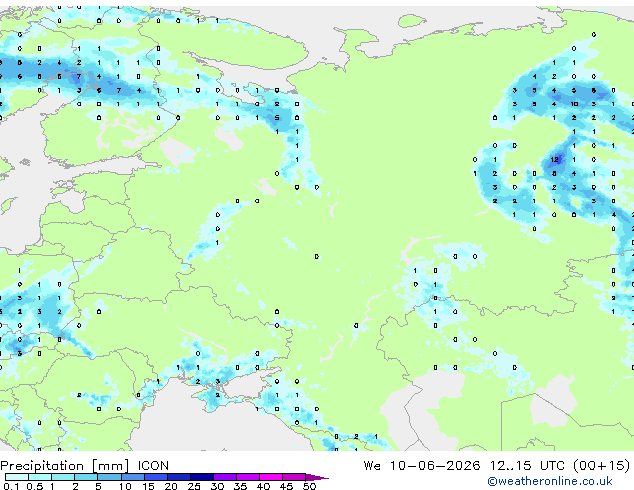Click the weatheronline.co.uk copyright link
Image resolution: width=634 pixels, height=490 pixels.
pos(550,481)
